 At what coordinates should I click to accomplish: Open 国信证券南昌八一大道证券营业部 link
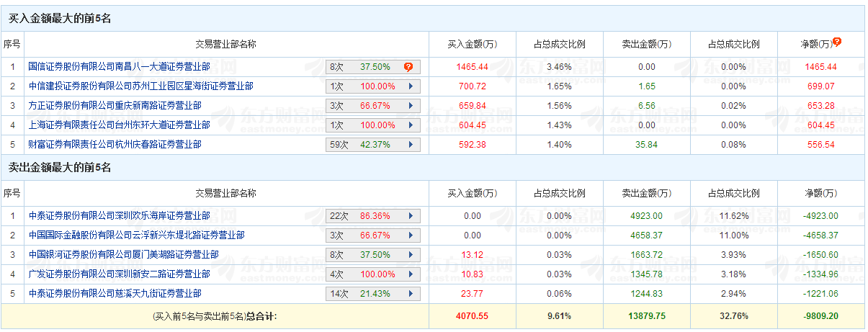(119, 67)
